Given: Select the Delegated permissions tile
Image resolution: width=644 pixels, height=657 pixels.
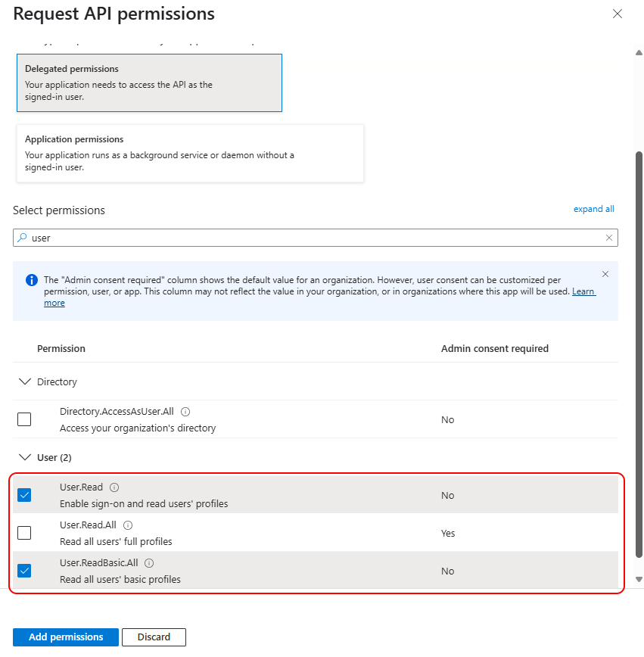Looking at the screenshot, I should (149, 83).
